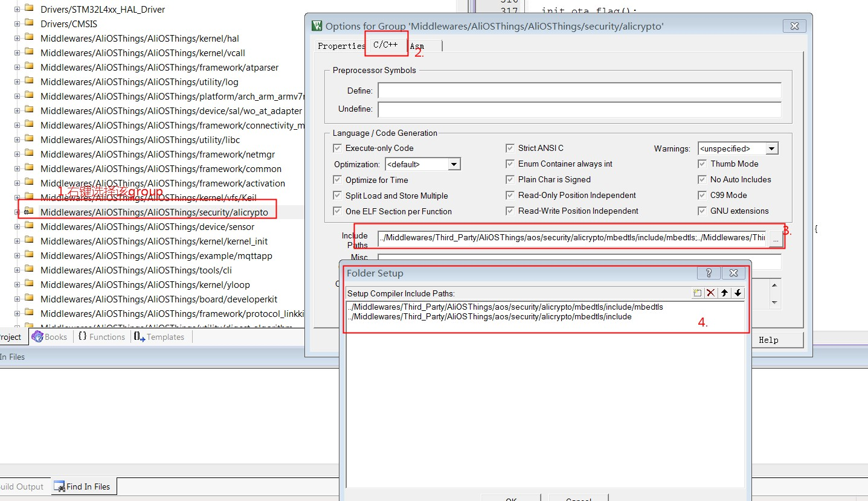
Task: Toggle the Optimize for Time checkbox
Action: point(337,180)
